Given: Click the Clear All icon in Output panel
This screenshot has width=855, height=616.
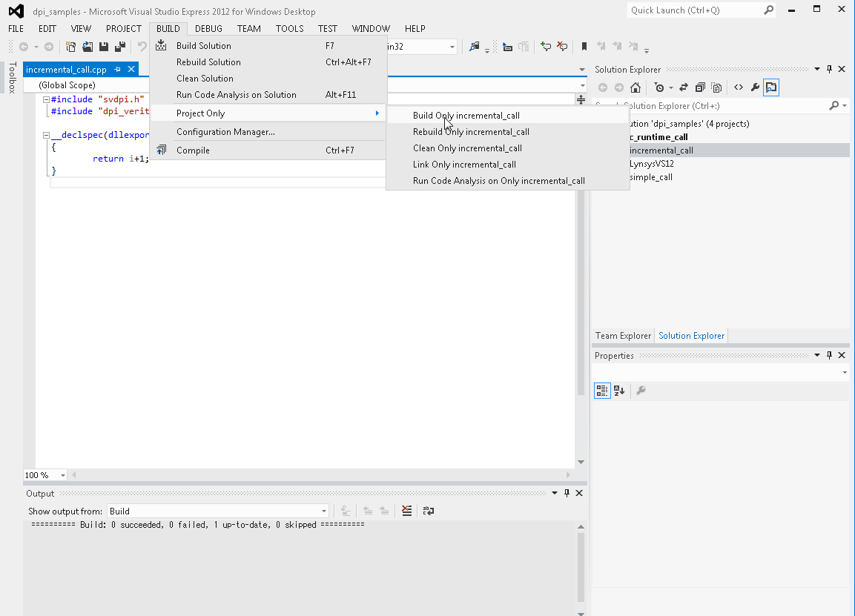Looking at the screenshot, I should (x=407, y=511).
